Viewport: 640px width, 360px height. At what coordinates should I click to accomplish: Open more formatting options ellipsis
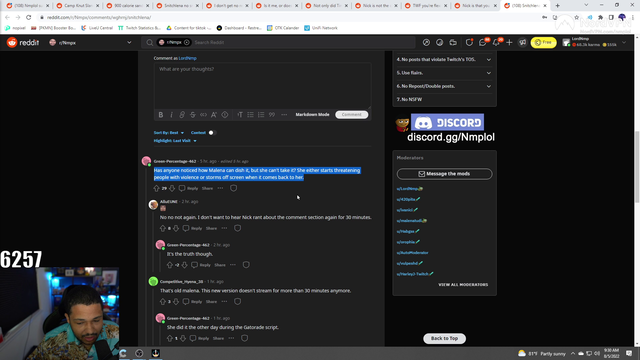[x=284, y=115]
